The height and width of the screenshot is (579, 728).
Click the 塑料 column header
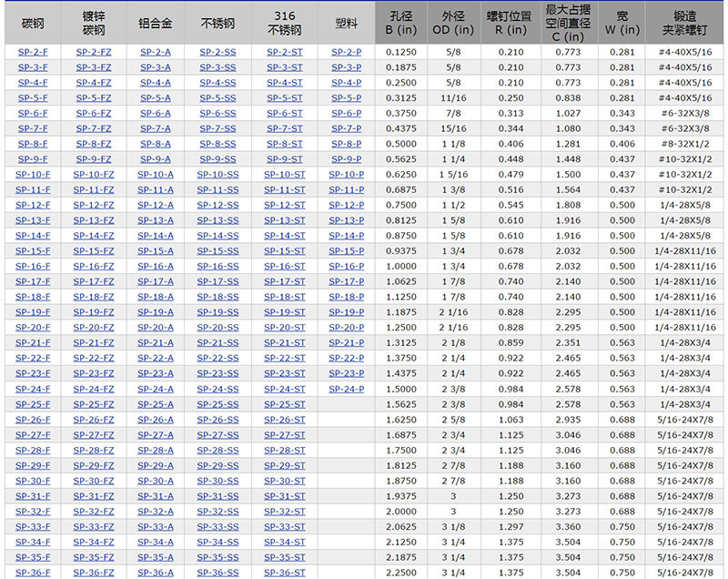click(x=346, y=23)
